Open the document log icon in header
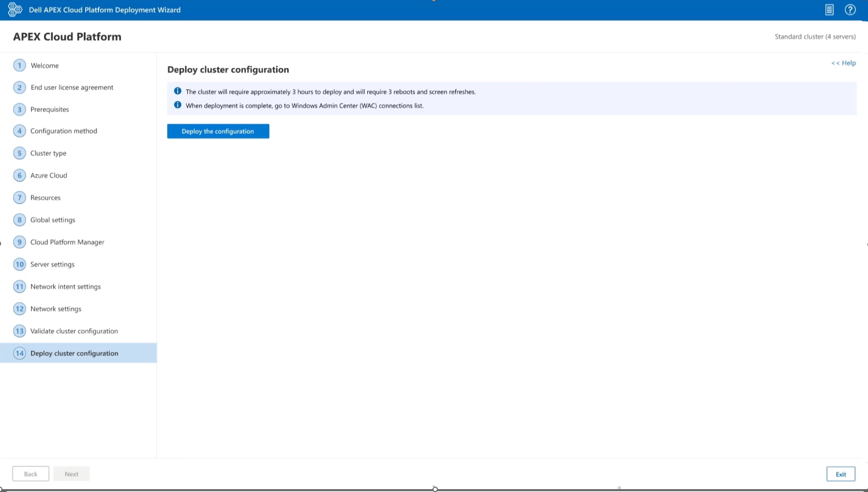The width and height of the screenshot is (868, 492). (829, 10)
